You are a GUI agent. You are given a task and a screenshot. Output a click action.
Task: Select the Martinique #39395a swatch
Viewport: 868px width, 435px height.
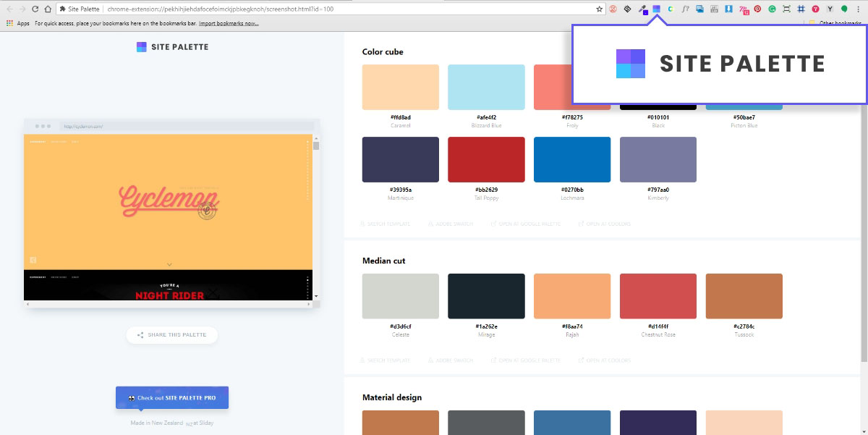click(x=400, y=159)
